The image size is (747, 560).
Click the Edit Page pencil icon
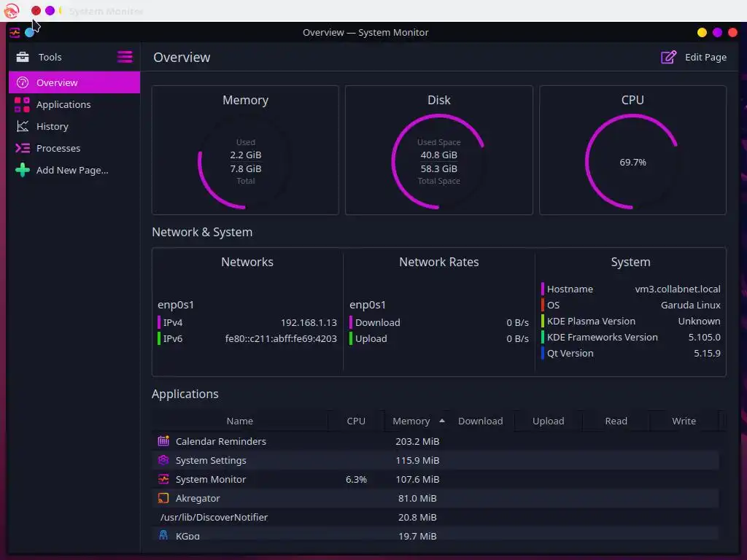click(668, 57)
